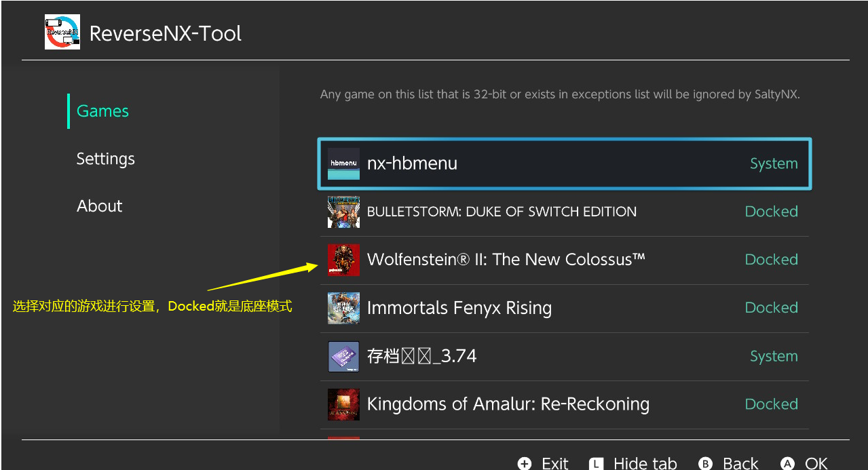Click the Immortals Fenyx Rising cover icon
The width and height of the screenshot is (868, 470).
coord(343,308)
